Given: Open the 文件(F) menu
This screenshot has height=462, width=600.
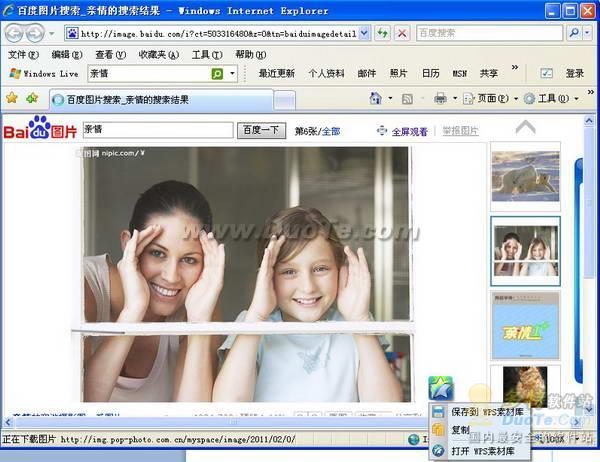Looking at the screenshot, I should point(23,55).
